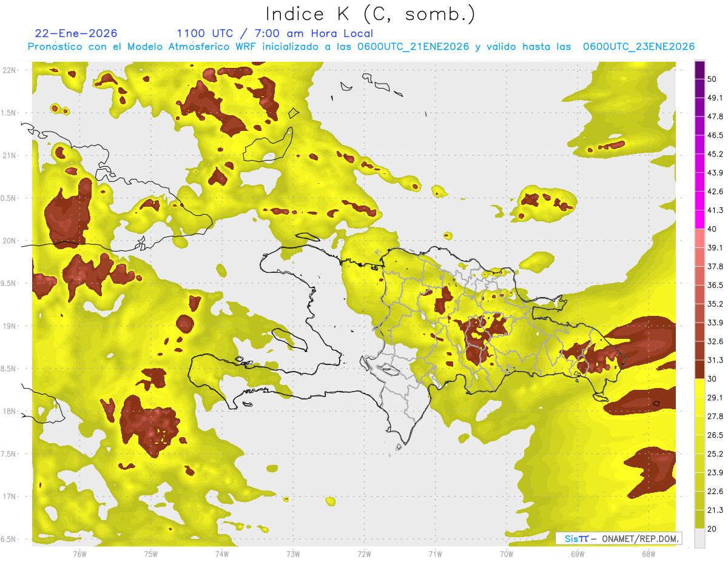Click "1100 UTC / 7:00 am Hora Local" text
Viewport: 728px width, 562px height.
click(275, 33)
